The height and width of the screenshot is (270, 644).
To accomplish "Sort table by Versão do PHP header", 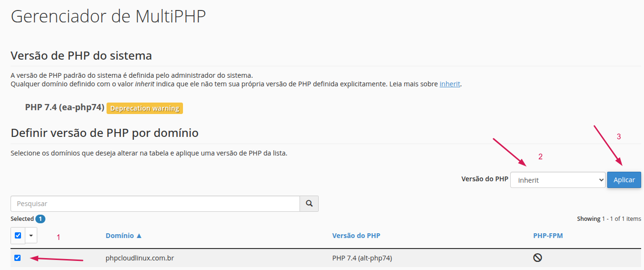I will pos(356,236).
